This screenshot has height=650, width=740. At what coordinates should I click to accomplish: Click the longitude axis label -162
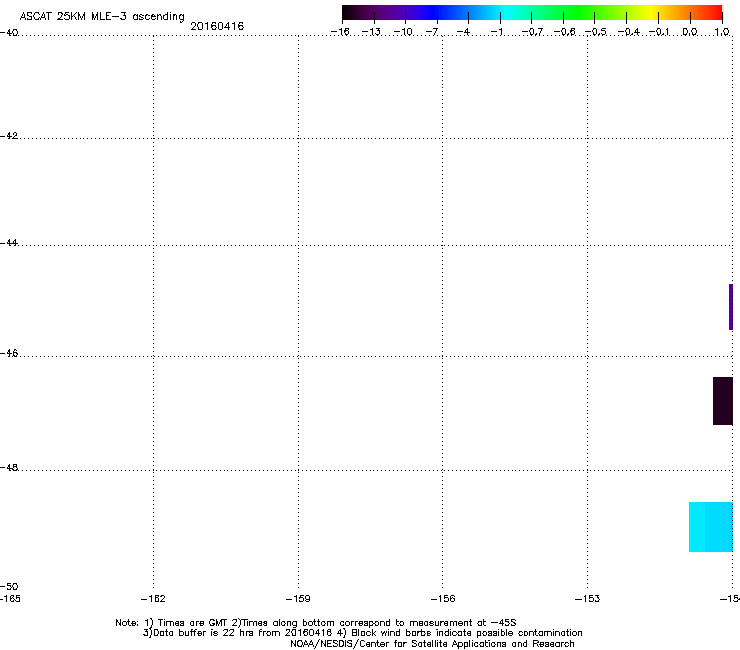click(153, 599)
